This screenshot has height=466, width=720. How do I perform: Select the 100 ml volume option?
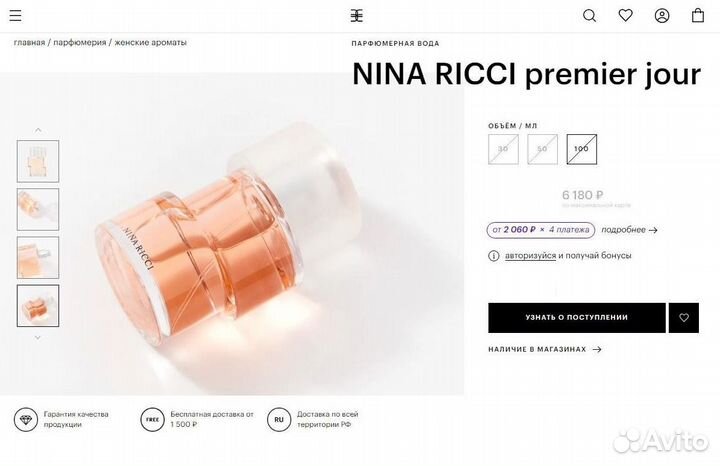[581, 149]
